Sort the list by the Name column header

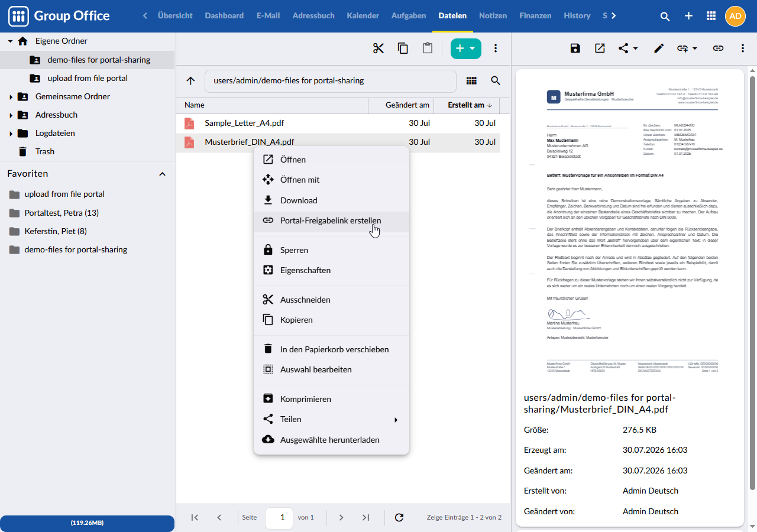tap(272, 105)
